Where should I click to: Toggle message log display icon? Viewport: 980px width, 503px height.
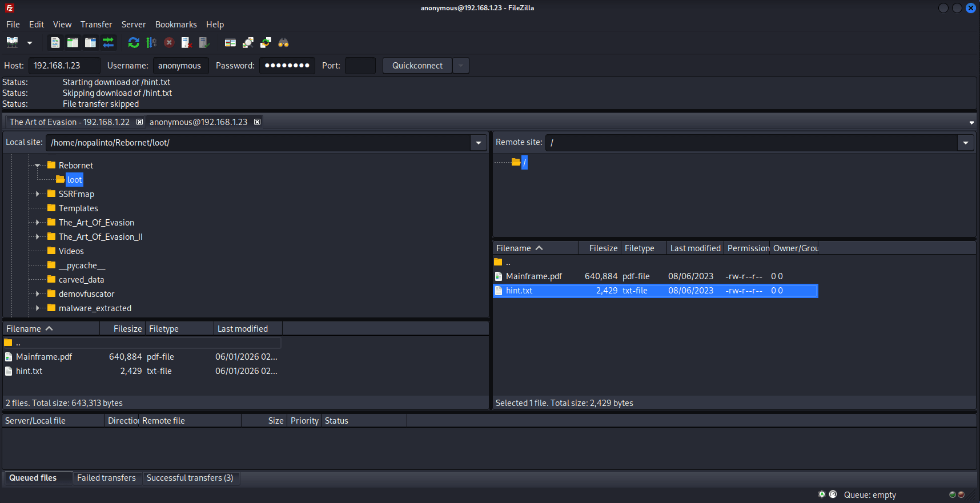(55, 42)
